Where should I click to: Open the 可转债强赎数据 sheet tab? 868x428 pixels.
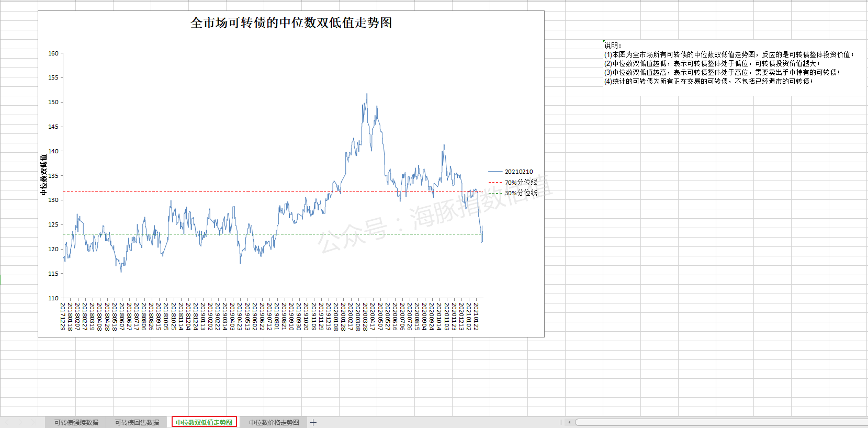[x=76, y=422]
